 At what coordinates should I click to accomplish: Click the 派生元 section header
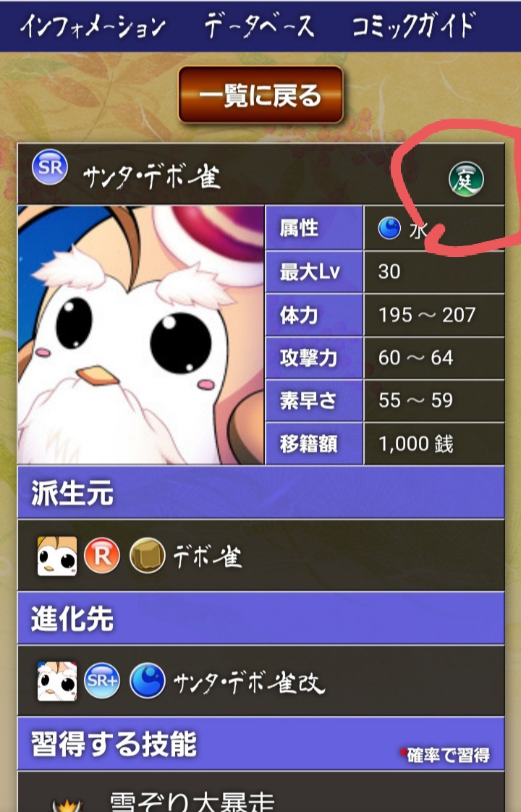(260, 492)
